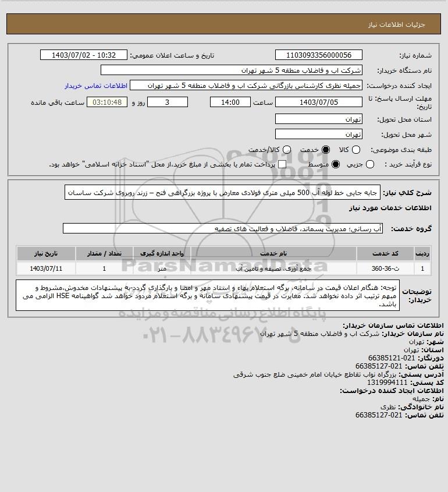Click the response deadline date 1403/07/05
The image size is (448, 492).
click(318, 102)
